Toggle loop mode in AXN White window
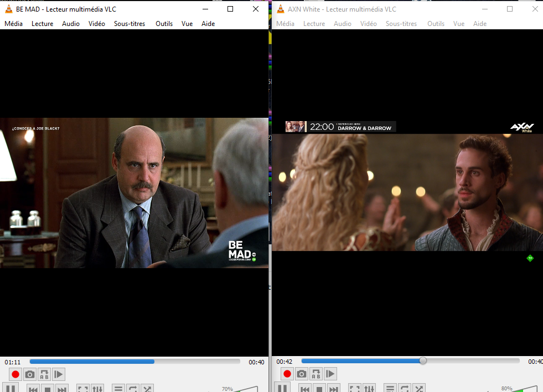Image resolution: width=543 pixels, height=392 pixels. [x=405, y=389]
